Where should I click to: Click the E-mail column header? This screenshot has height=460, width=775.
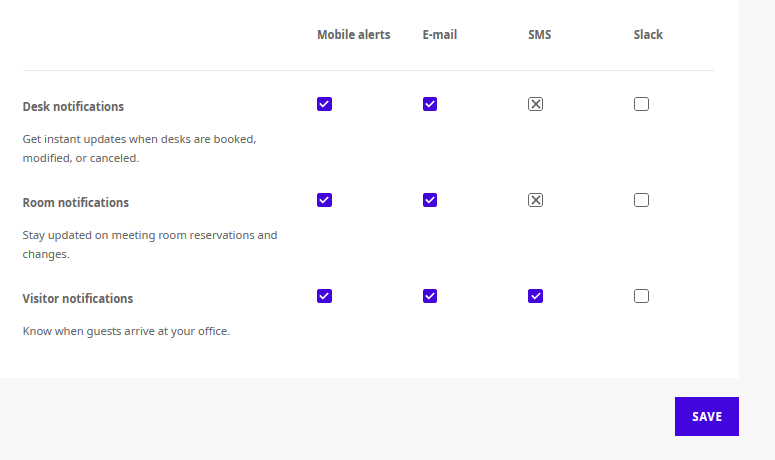(x=440, y=35)
